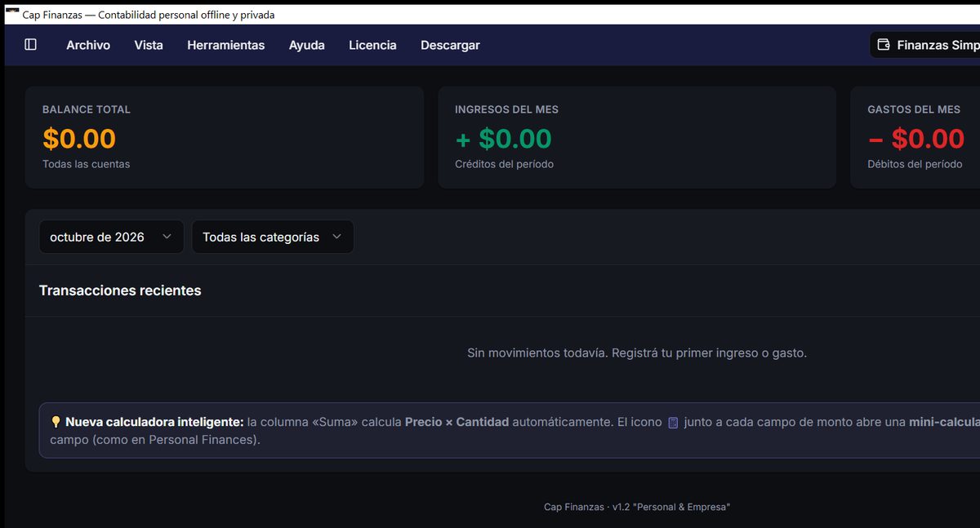Click the + $0.00 Ingresos del mes amount
The image size is (980, 528).
503,139
